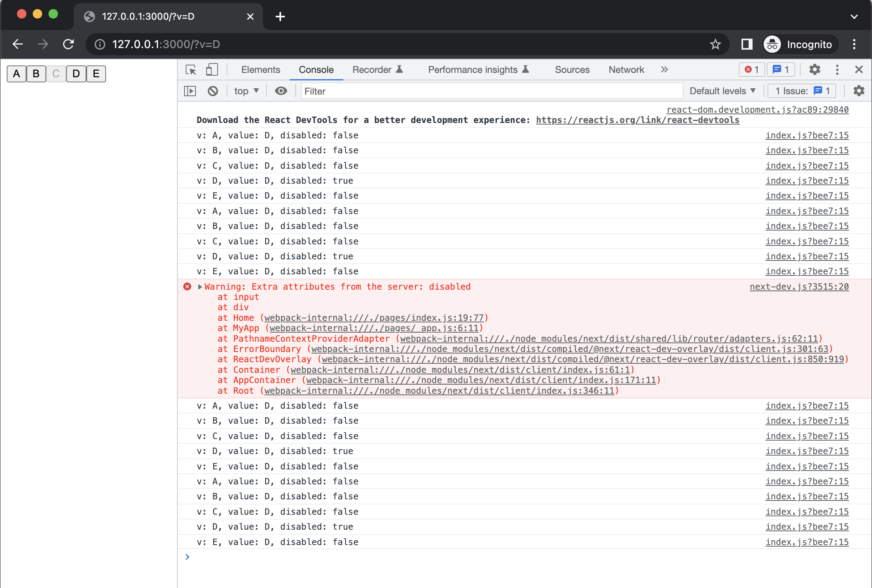Open console settings gear icon
872x588 pixels.
(x=859, y=91)
